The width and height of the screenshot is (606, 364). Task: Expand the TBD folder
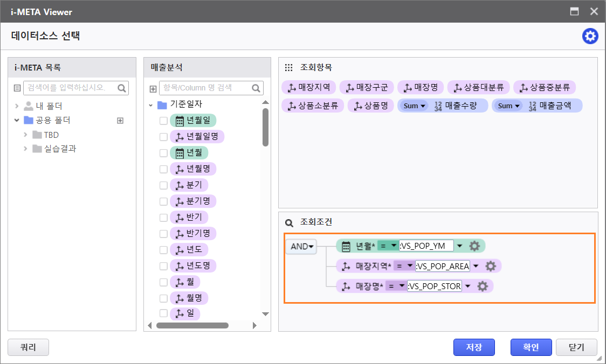click(25, 135)
